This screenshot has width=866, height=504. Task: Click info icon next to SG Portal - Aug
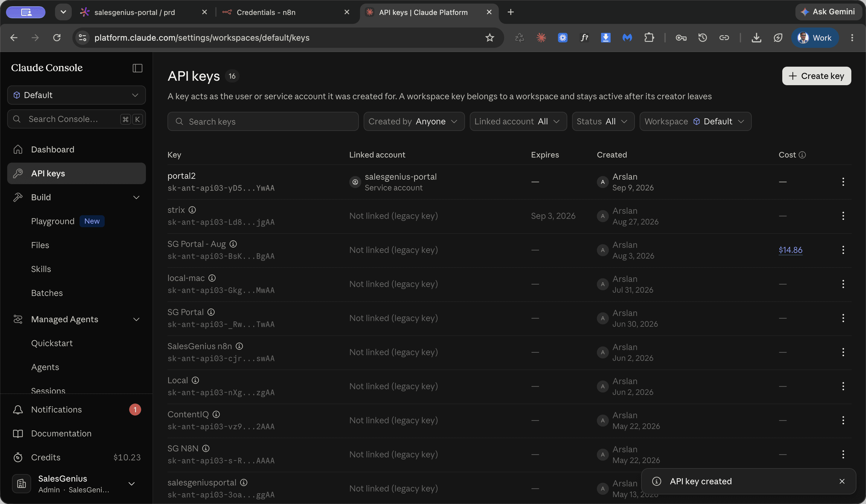click(233, 244)
